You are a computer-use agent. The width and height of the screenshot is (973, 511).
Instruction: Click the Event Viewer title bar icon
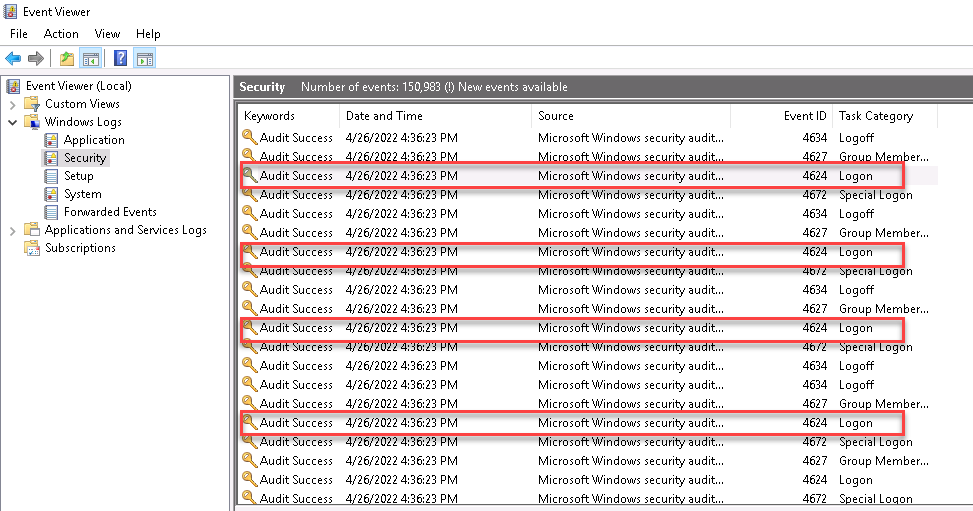click(11, 12)
